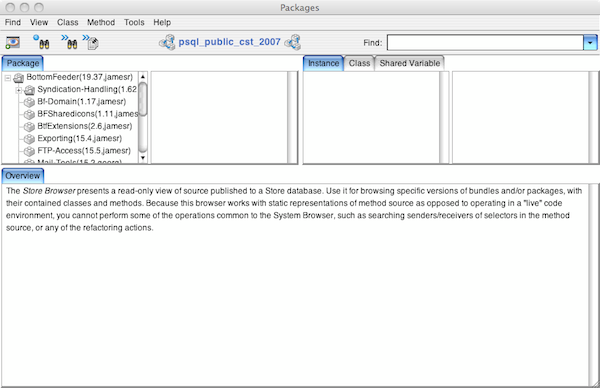Click the FTP-Access package icon
This screenshot has width=600, height=388.
click(x=29, y=151)
